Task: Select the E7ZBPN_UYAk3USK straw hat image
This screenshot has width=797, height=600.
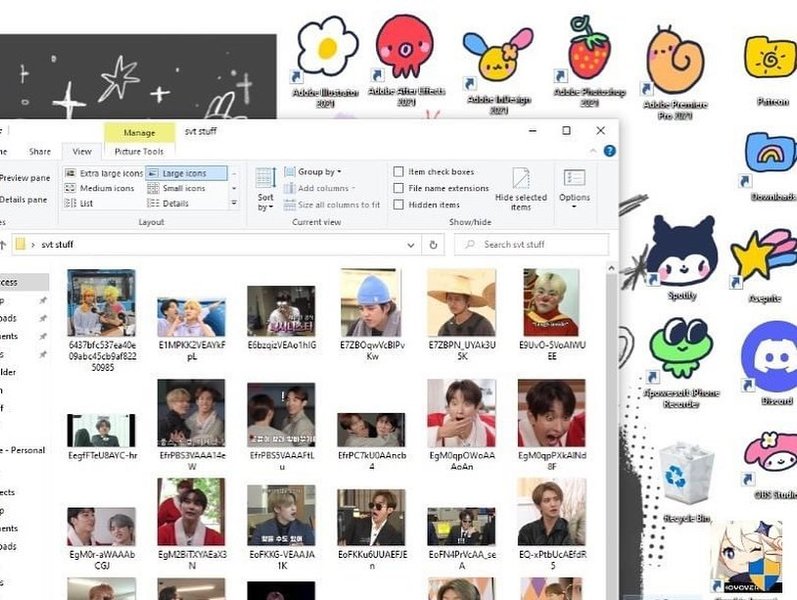Action: (462, 315)
